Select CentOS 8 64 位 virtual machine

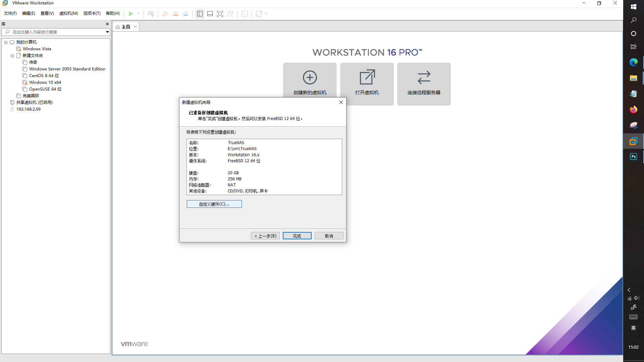pyautogui.click(x=44, y=76)
